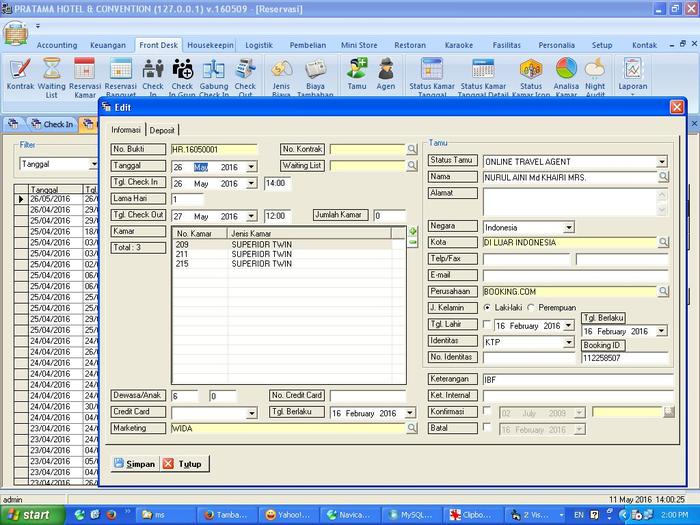Click the Agen toolbar icon
Screen dimensions: 700x525
coord(386,69)
